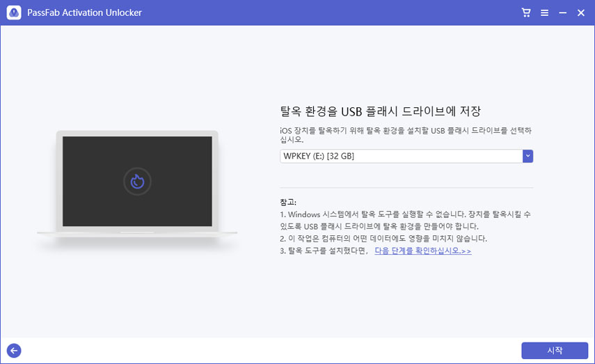Click the iOS 장치 description text
595x364 pixels.
(x=406, y=134)
